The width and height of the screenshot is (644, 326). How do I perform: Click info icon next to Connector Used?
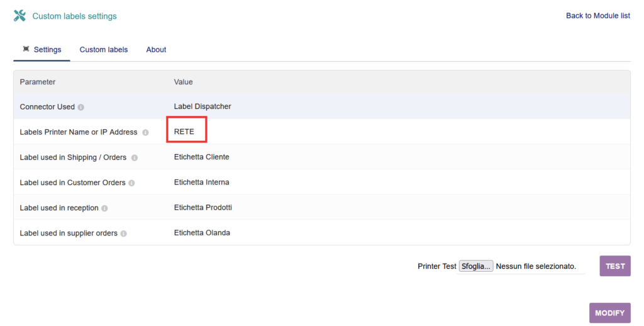coord(81,107)
